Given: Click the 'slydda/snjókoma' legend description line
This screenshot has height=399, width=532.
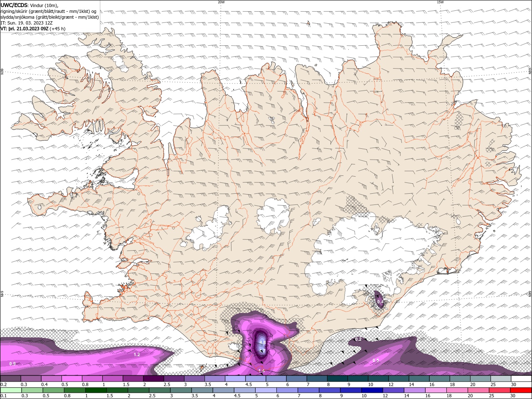Looking at the screenshot, I should coord(50,17).
